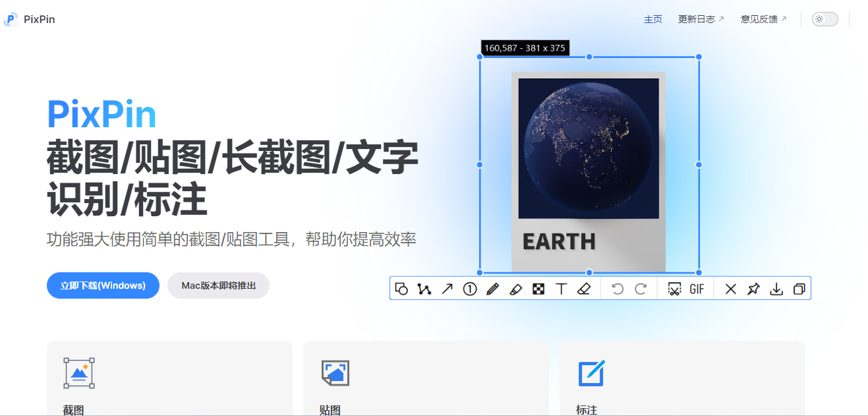The height and width of the screenshot is (416, 868).
Task: Start a long scrolling screenshot
Action: (x=674, y=289)
